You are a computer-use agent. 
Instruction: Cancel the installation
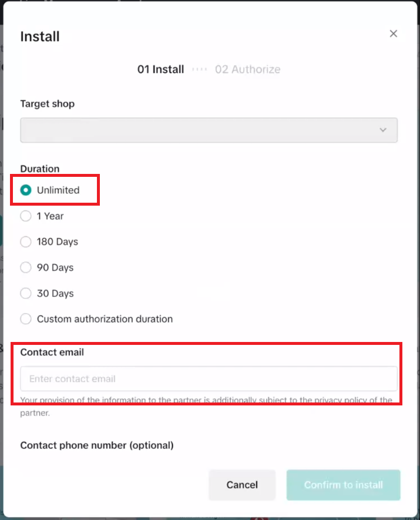click(x=242, y=485)
